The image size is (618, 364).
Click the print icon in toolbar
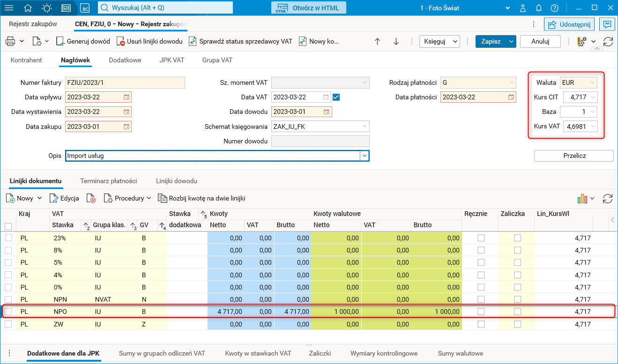pyautogui.click(x=10, y=41)
